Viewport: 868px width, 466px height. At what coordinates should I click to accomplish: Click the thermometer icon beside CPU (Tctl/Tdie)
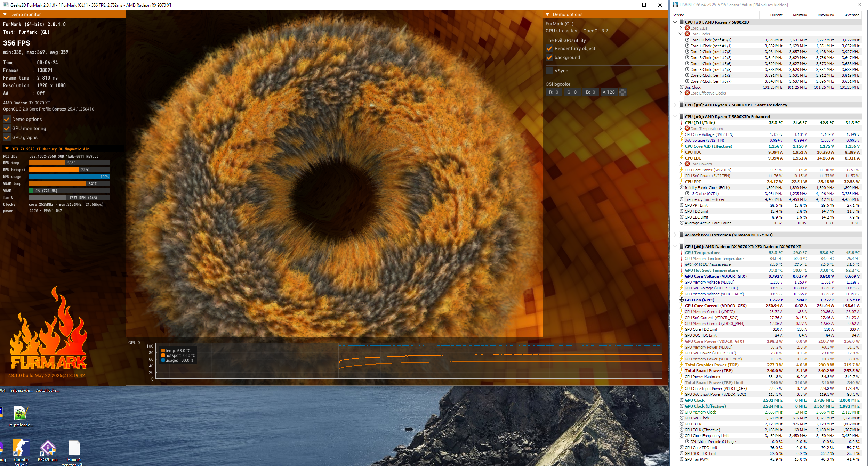(x=682, y=123)
